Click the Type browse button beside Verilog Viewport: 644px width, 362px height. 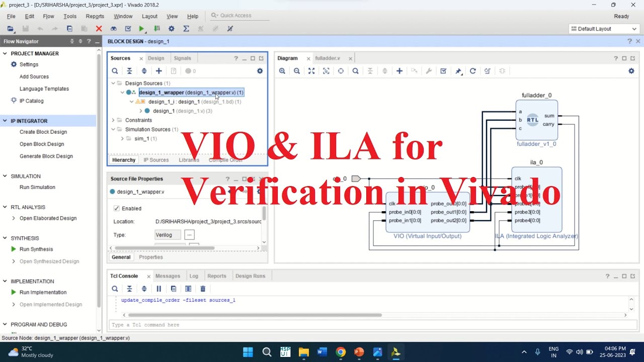coord(189,235)
